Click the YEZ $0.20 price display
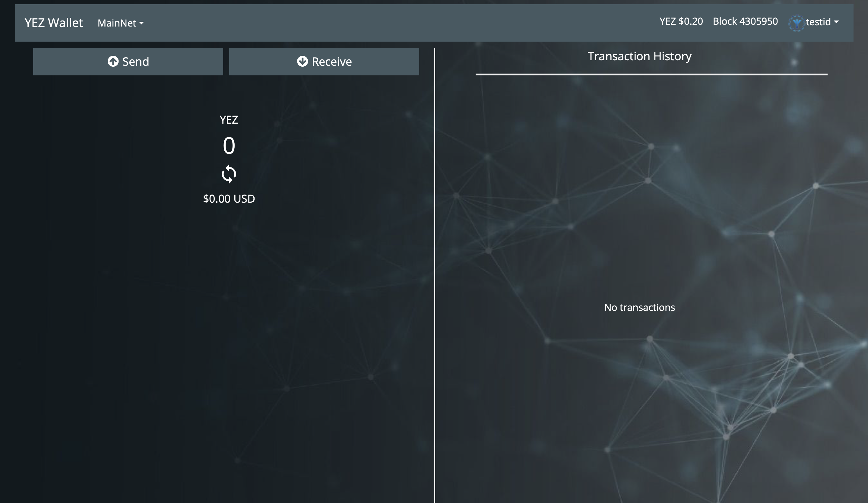Viewport: 868px width, 503px height. coord(680,21)
